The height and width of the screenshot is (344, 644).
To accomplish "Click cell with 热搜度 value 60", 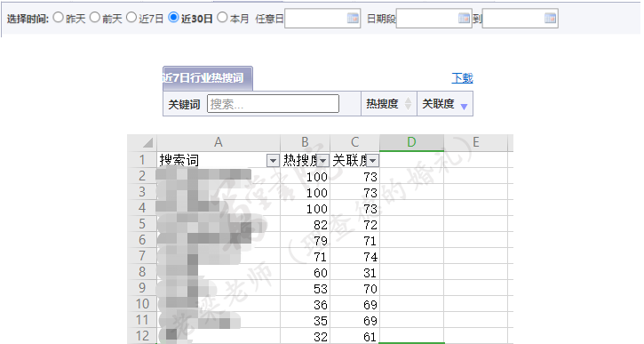I will click(x=306, y=273).
